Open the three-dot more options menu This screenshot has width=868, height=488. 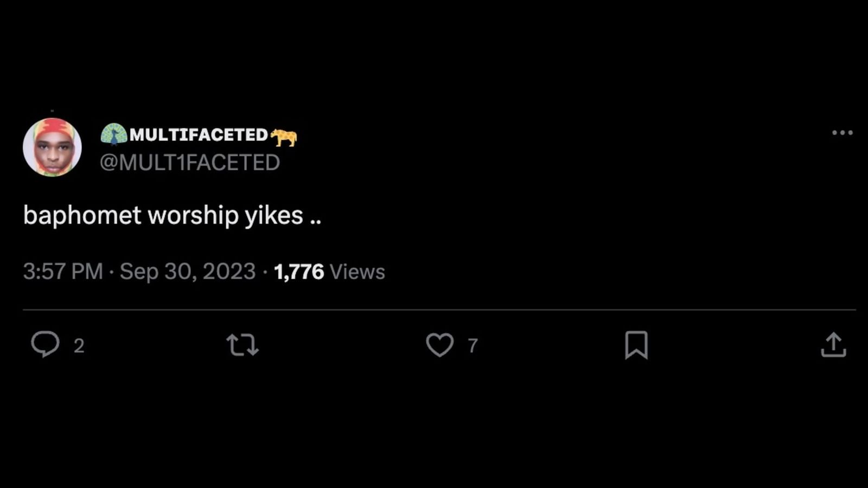[x=842, y=133]
